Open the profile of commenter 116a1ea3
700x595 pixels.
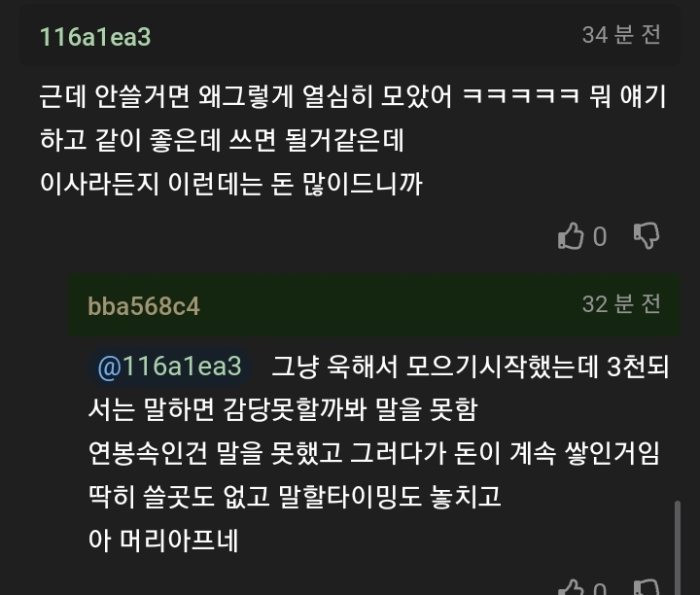(x=94, y=37)
